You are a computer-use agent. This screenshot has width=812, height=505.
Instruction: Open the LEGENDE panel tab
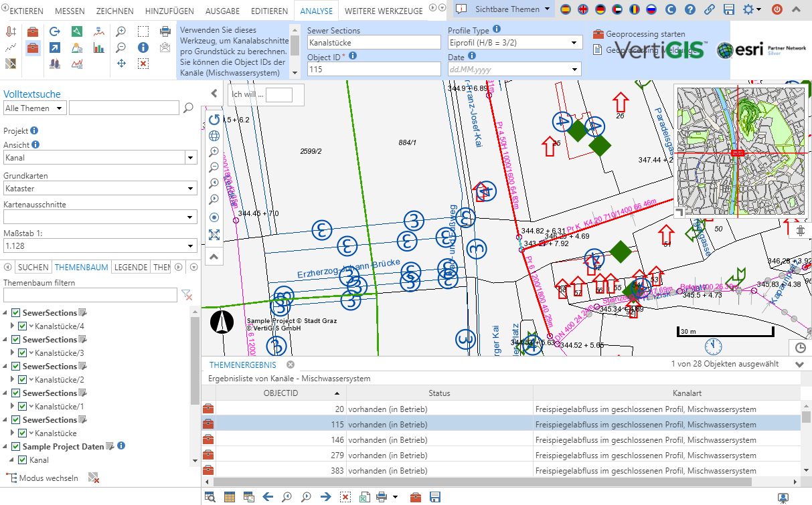tap(131, 267)
